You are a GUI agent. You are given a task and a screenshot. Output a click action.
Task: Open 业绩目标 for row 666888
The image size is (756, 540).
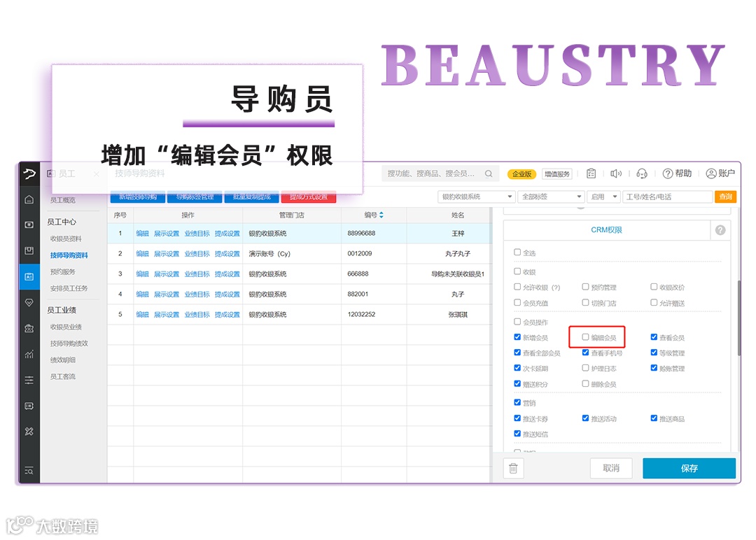click(197, 273)
